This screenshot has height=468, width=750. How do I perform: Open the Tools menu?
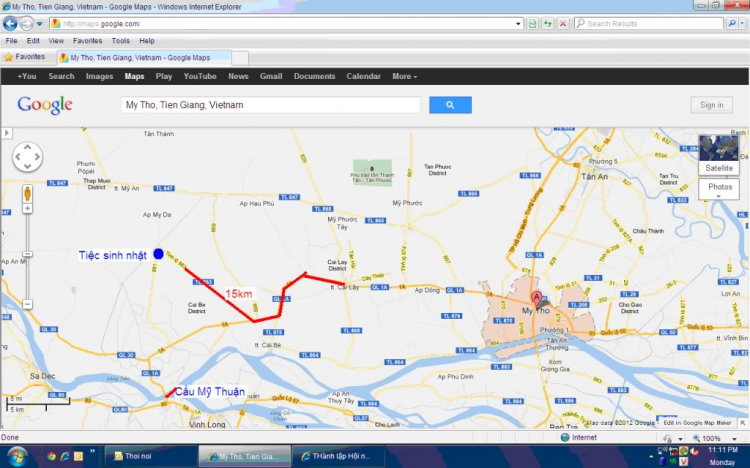click(121, 41)
